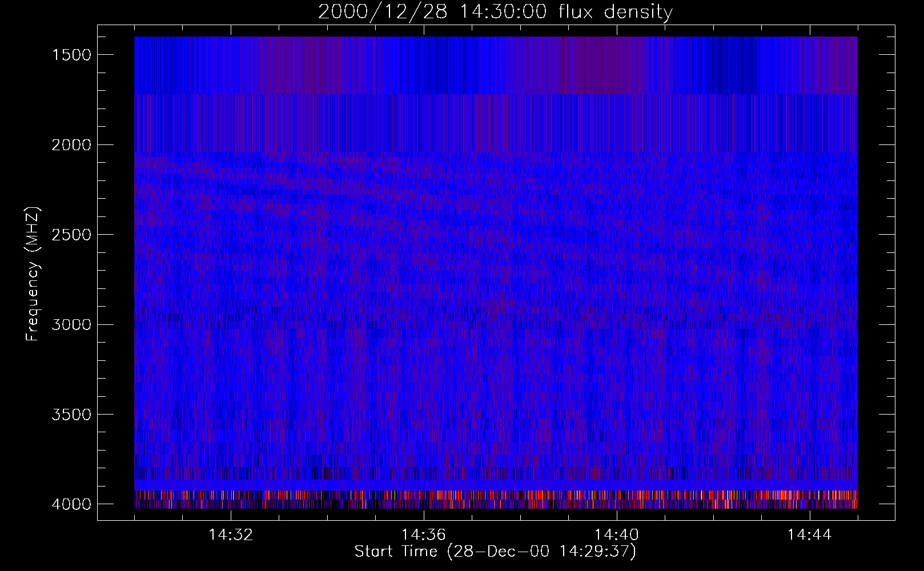Click the 'Frequency (MHZ)' axis label
The width and height of the screenshot is (924, 571).
[x=33, y=274]
